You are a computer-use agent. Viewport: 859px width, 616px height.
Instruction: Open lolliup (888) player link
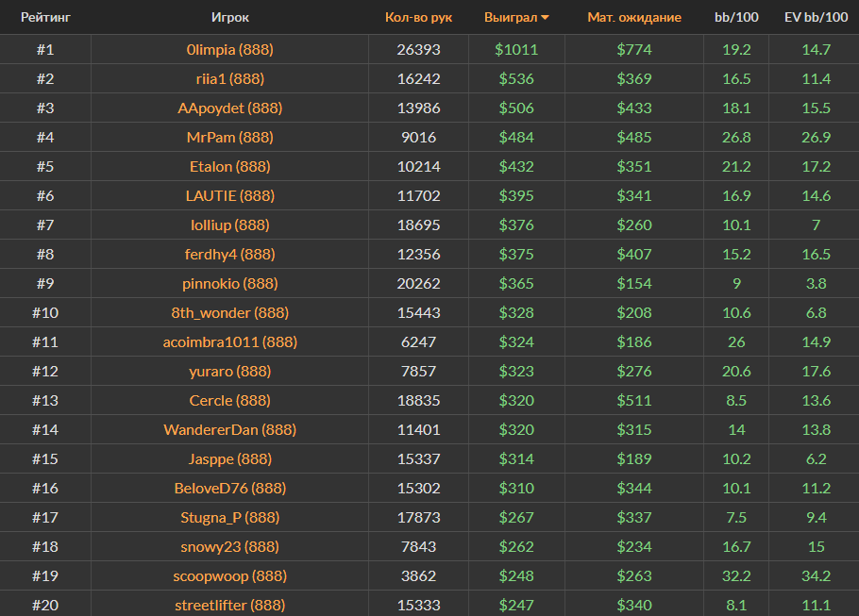click(229, 225)
